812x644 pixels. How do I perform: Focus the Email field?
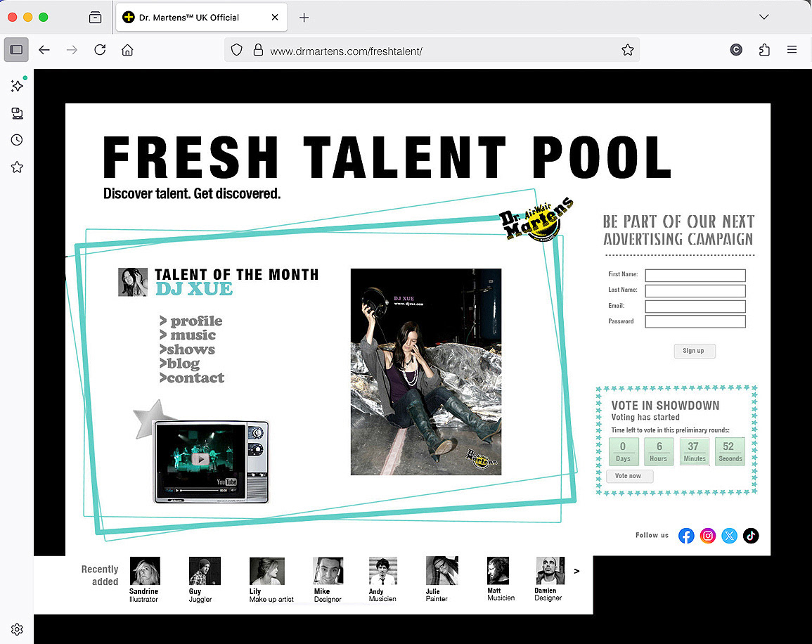695,307
